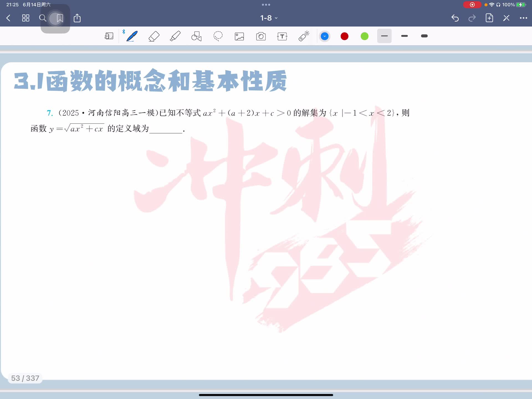Toggle read-only mode via pencil-slash icon

tap(506, 18)
